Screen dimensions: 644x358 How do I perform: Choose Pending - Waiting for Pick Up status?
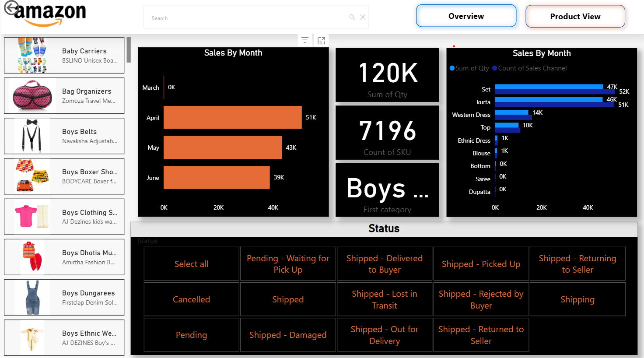pyautogui.click(x=287, y=264)
